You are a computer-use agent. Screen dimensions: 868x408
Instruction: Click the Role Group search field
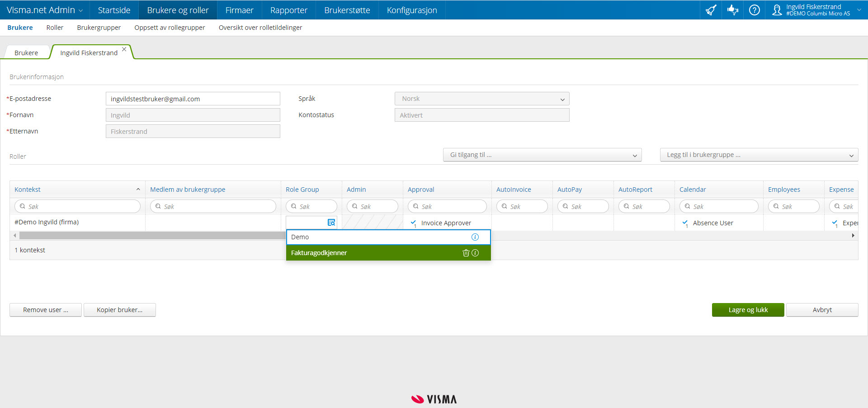coord(311,206)
